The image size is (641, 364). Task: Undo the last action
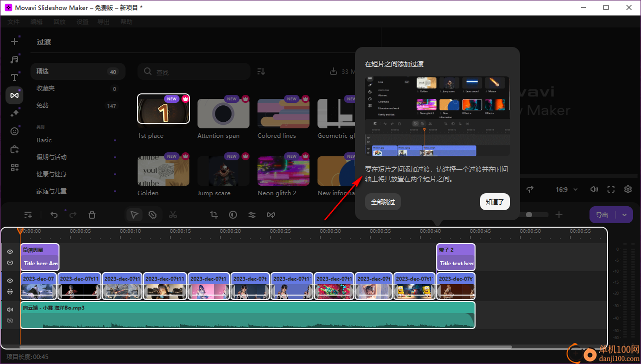54,215
